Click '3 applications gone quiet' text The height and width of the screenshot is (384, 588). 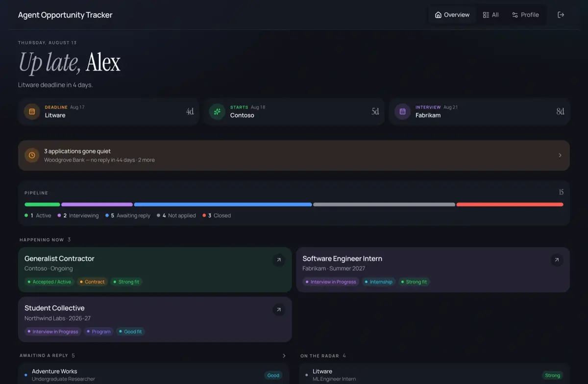point(77,151)
